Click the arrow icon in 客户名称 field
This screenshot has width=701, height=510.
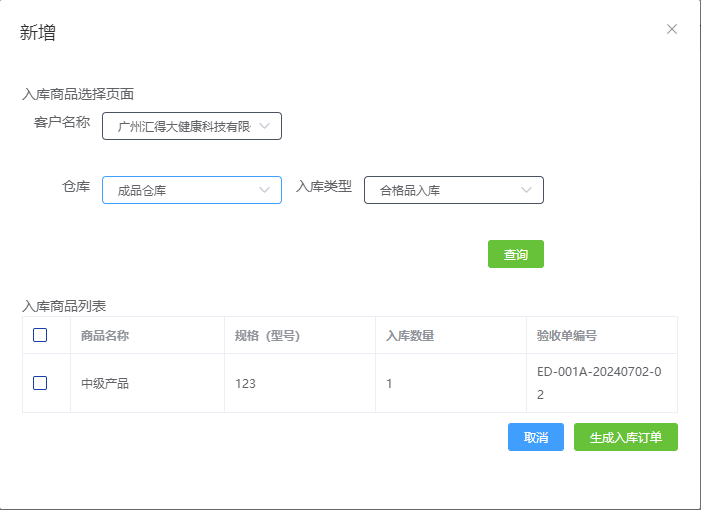click(264, 126)
